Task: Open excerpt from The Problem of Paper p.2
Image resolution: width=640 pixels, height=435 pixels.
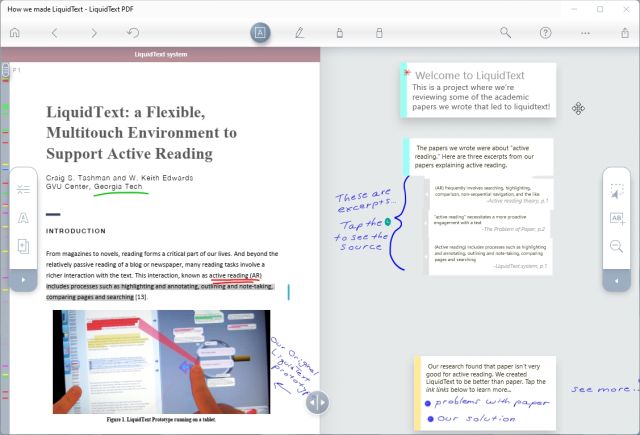Action: pos(489,223)
